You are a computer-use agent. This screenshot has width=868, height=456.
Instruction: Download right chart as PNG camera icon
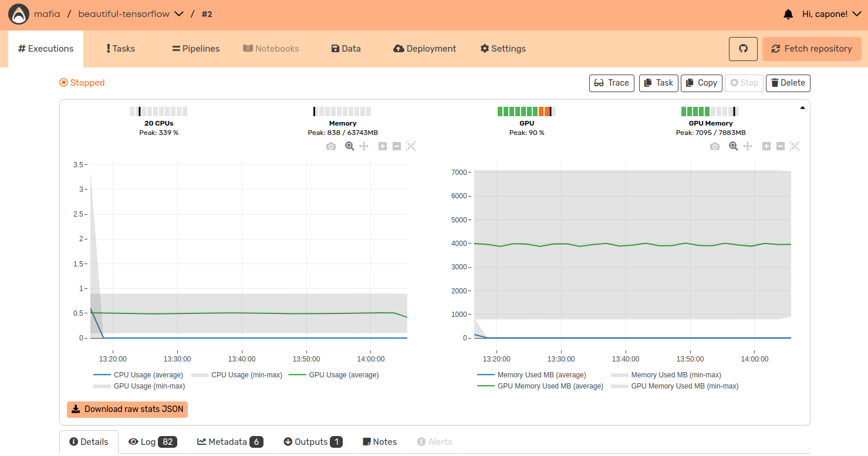[714, 146]
